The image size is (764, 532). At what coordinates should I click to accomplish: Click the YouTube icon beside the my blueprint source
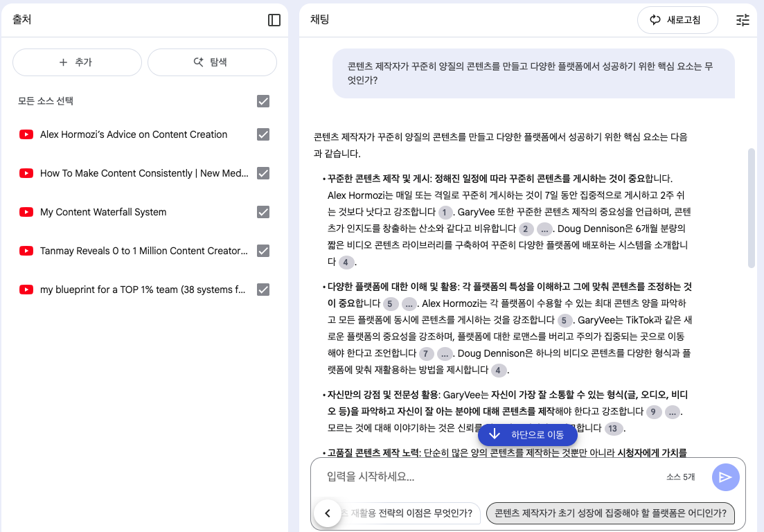pos(26,290)
